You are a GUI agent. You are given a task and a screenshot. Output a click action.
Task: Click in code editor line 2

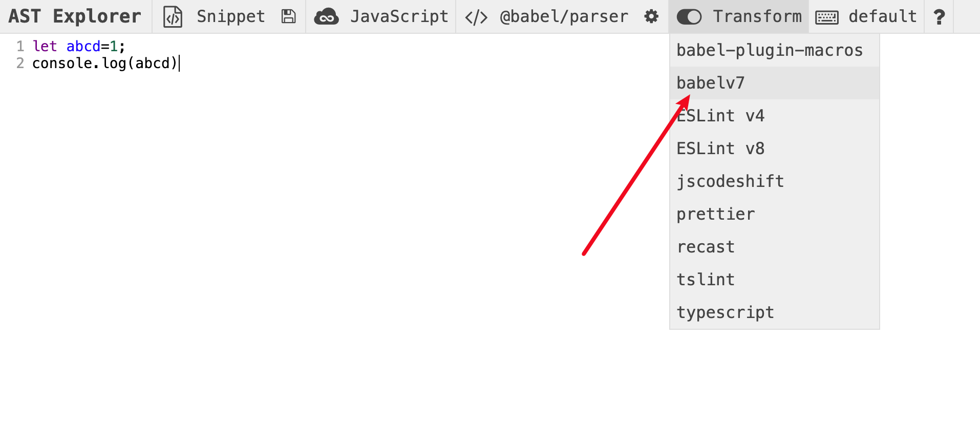(104, 64)
